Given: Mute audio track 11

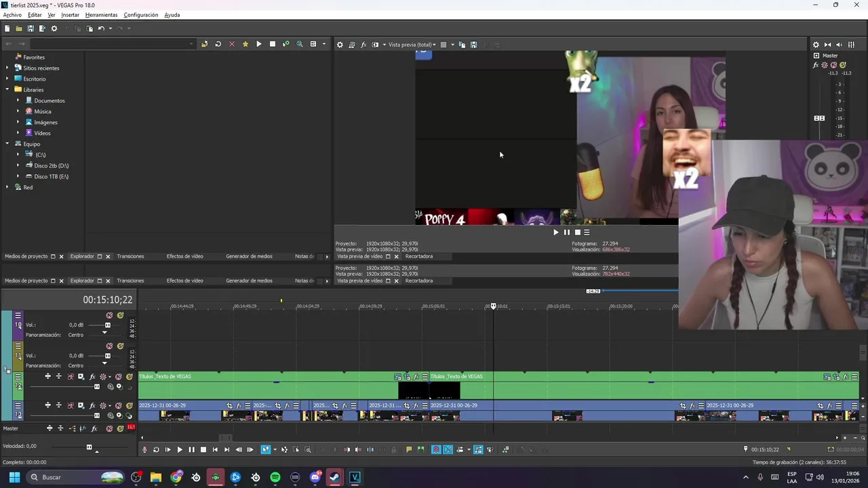Looking at the screenshot, I should [x=109, y=346].
